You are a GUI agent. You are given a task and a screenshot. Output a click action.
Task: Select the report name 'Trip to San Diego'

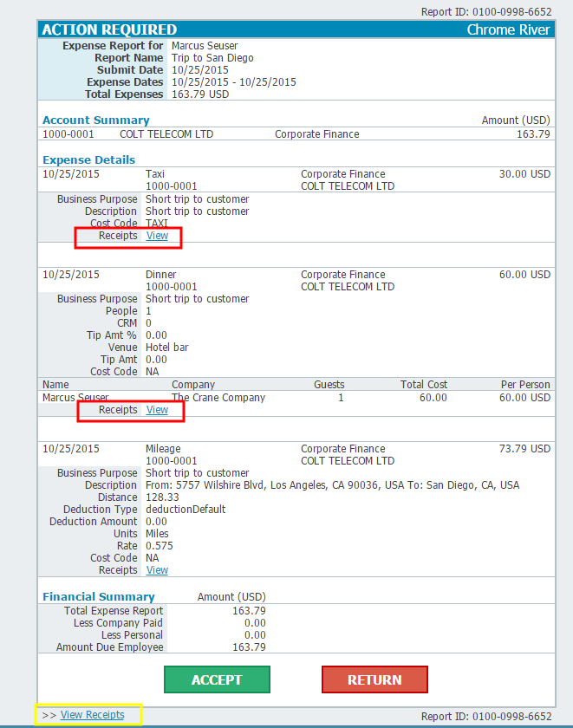212,58
